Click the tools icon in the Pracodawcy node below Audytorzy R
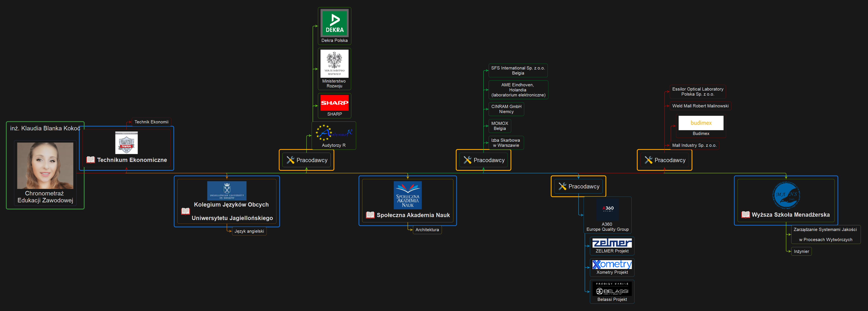Viewport: 868px width, 311px height. pyautogui.click(x=291, y=160)
